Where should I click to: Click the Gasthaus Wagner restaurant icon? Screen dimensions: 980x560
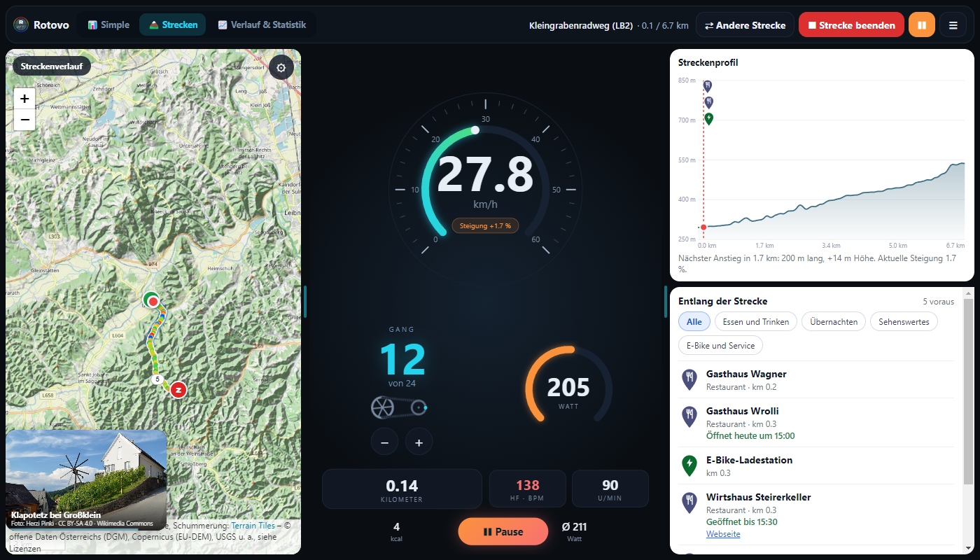click(x=689, y=379)
